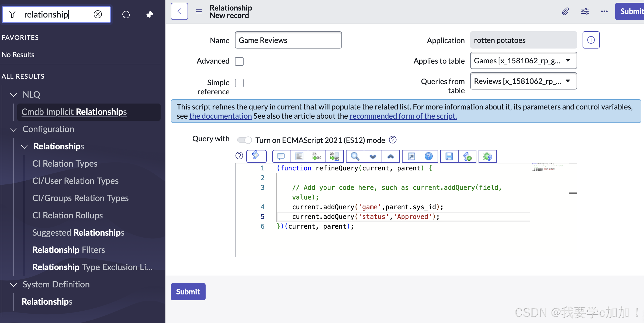
Task: Open the documentation link
Action: tap(220, 116)
